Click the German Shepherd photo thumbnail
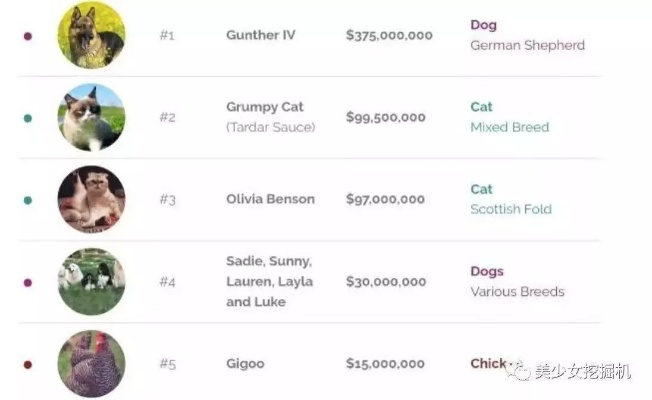Viewport: 652px width, 400px height. point(92,35)
